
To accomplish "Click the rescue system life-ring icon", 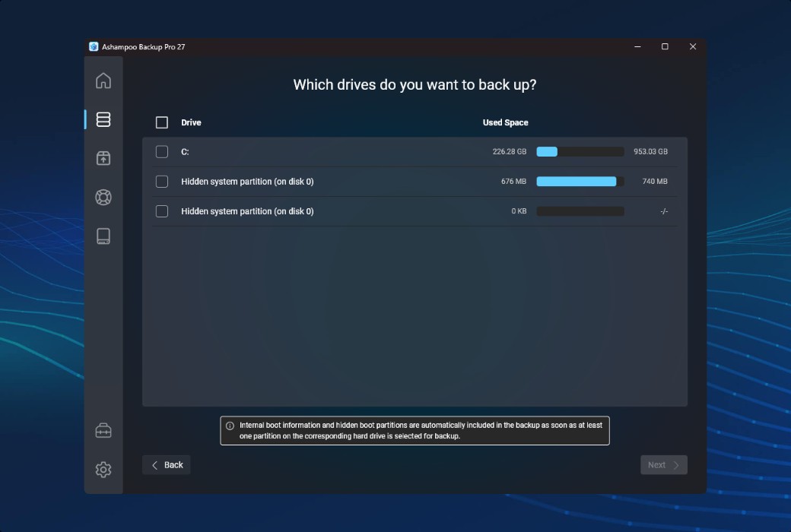I will click(x=103, y=197).
